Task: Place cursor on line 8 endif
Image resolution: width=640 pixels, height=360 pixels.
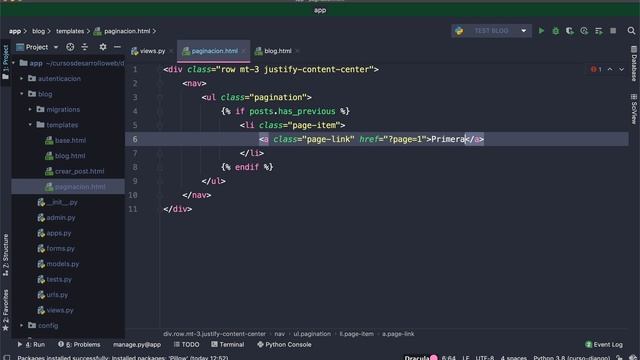Action: (247, 167)
